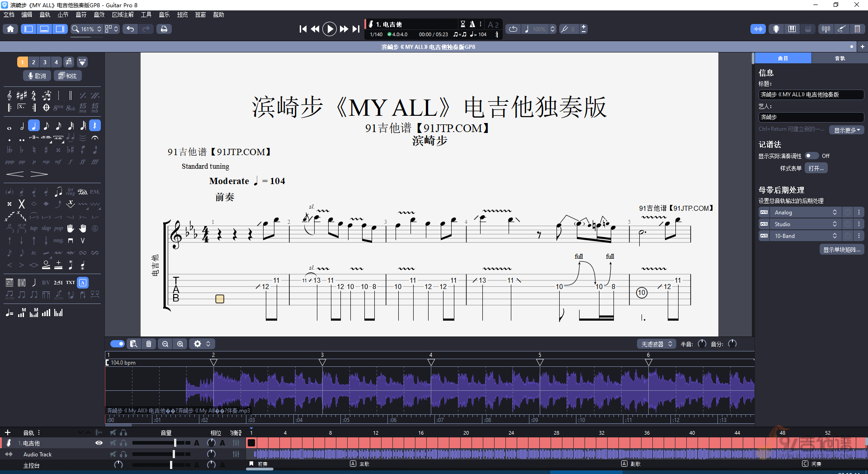Viewport: 868px width, 474px height.
Task: Toggle left panel visibility
Action: (x=28, y=29)
